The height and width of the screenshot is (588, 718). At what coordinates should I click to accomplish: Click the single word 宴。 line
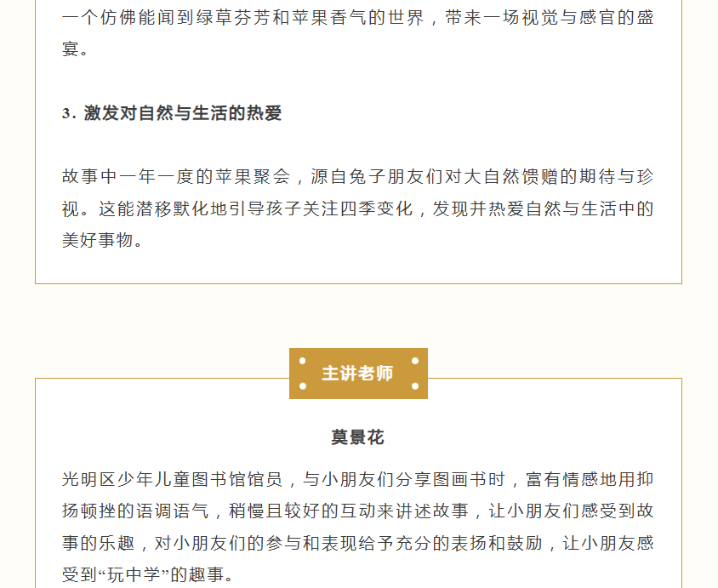coord(76,49)
